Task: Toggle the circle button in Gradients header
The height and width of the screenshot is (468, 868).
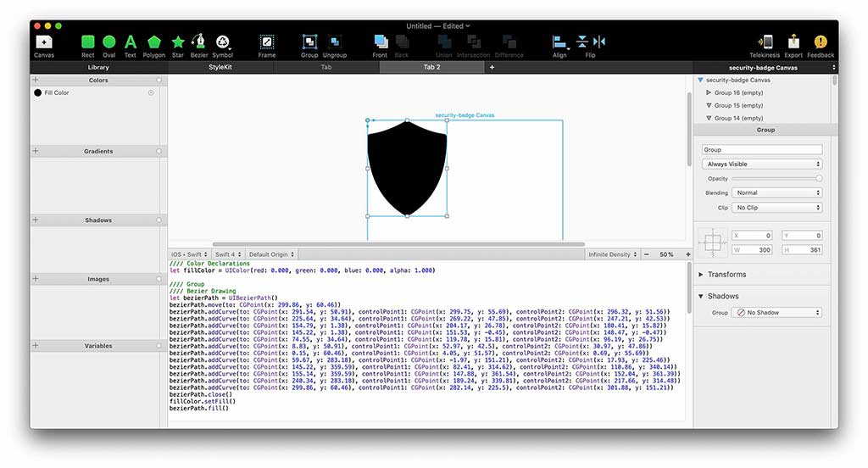Action: tap(159, 151)
